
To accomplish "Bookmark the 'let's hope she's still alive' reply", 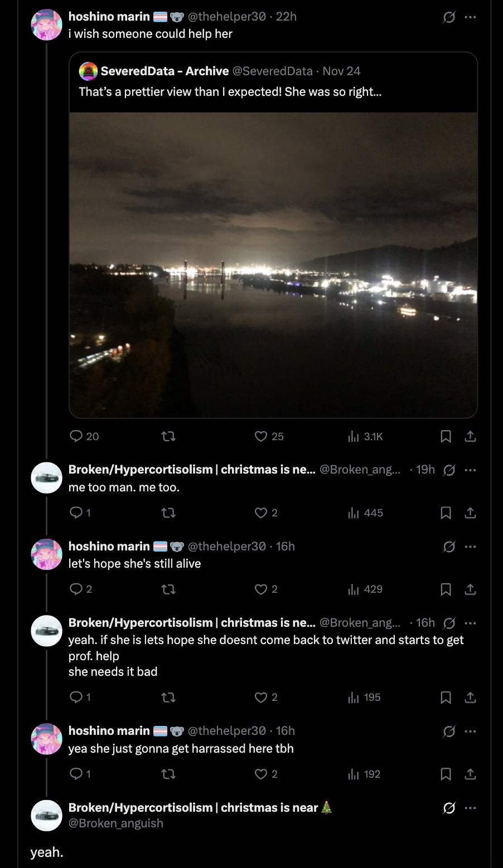I will coord(446,589).
